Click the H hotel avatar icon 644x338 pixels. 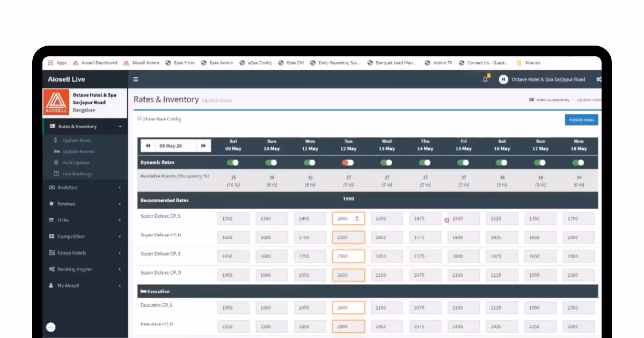pos(503,79)
